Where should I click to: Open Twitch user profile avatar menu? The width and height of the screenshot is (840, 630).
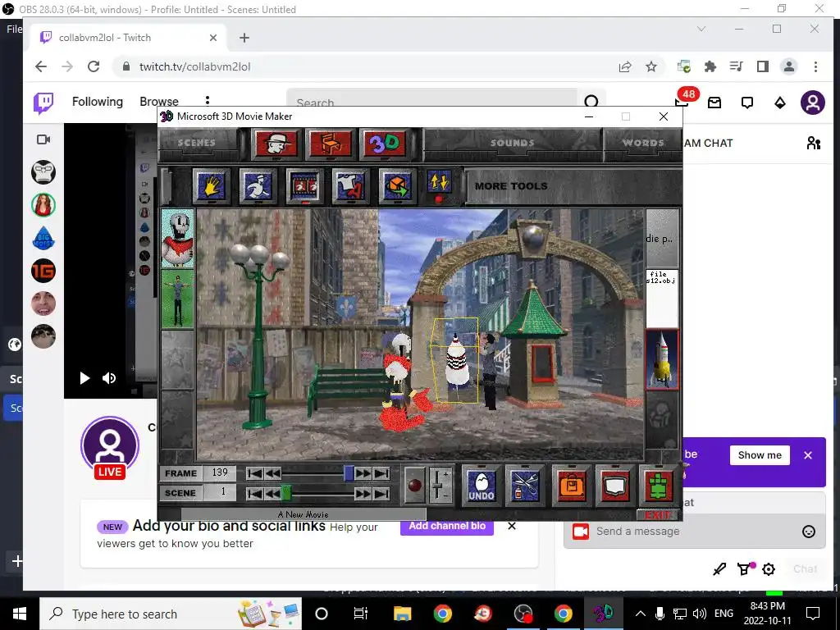click(813, 103)
